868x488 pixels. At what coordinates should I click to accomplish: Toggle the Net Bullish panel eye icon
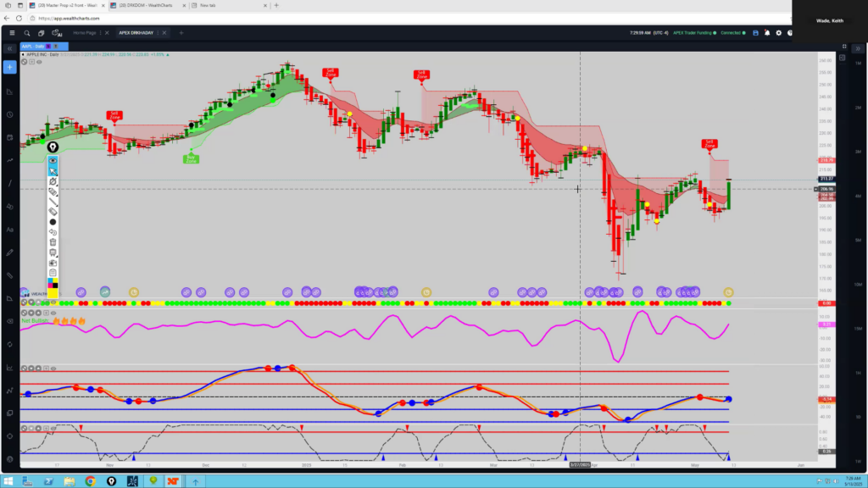pos(53,313)
